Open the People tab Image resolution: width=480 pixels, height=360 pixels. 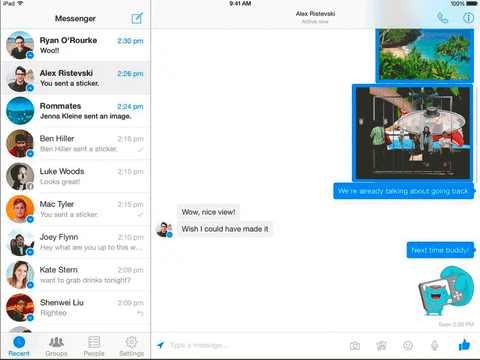tap(94, 346)
